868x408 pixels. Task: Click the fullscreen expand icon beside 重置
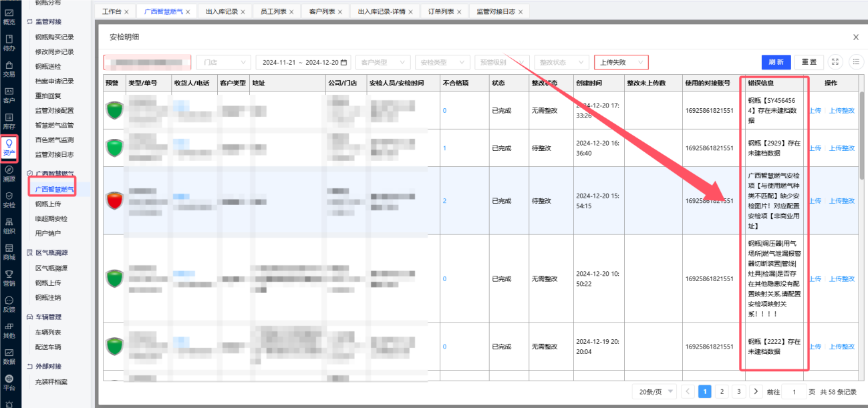coord(835,62)
